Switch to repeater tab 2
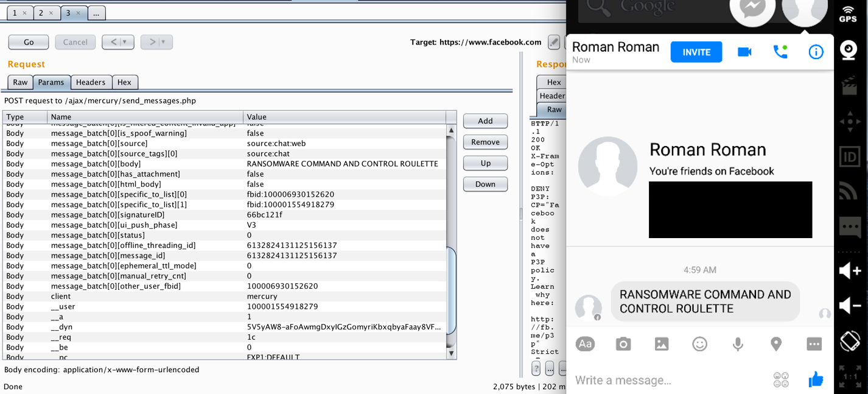868x394 pixels. (x=47, y=13)
